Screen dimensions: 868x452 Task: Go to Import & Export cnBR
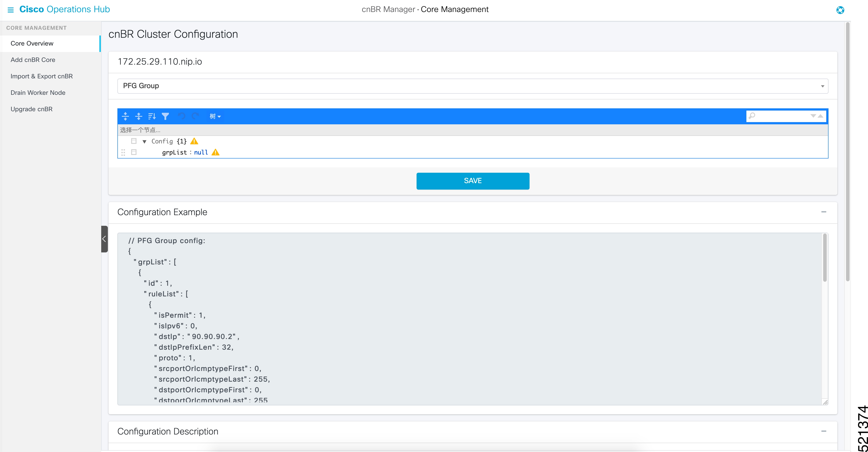click(42, 76)
